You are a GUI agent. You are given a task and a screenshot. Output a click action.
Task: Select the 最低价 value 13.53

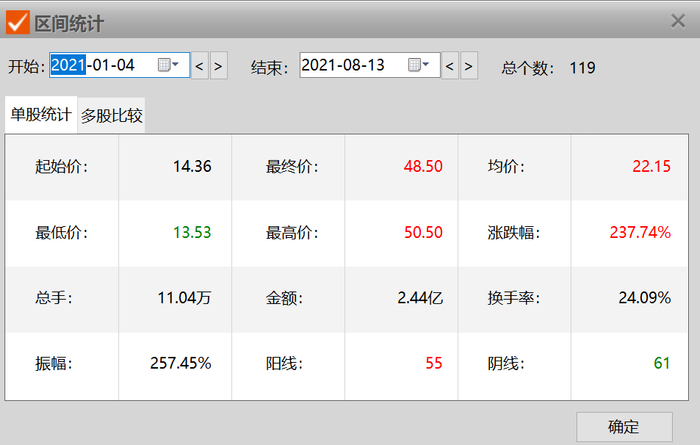tap(192, 233)
